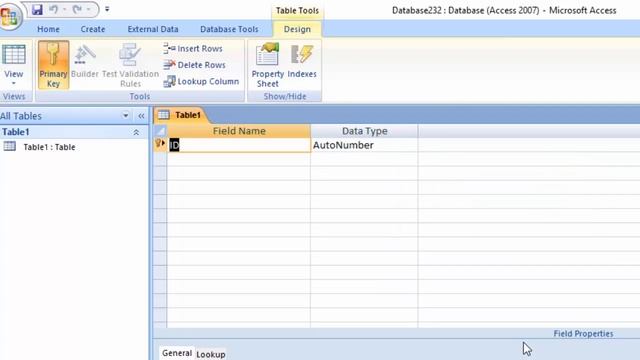Open the undo history dropdown arrow
The height and width of the screenshot is (360, 640).
click(x=64, y=9)
